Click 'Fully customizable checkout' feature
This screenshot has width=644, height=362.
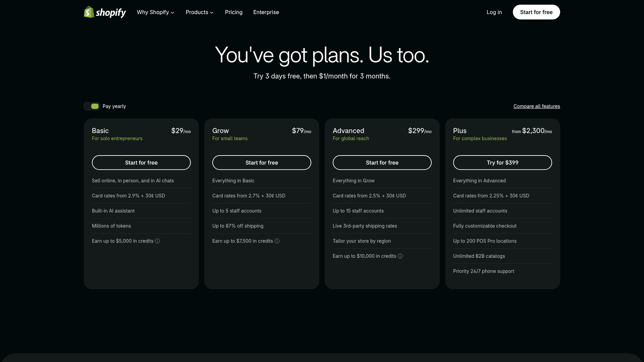pos(485,226)
